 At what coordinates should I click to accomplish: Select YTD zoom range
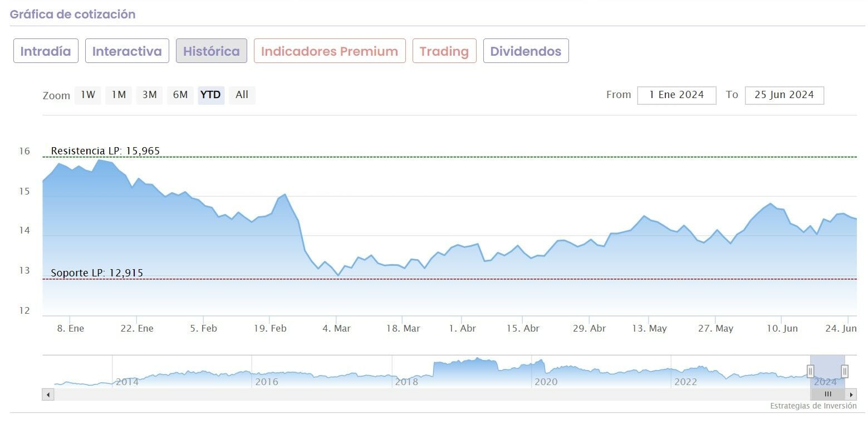tap(210, 95)
